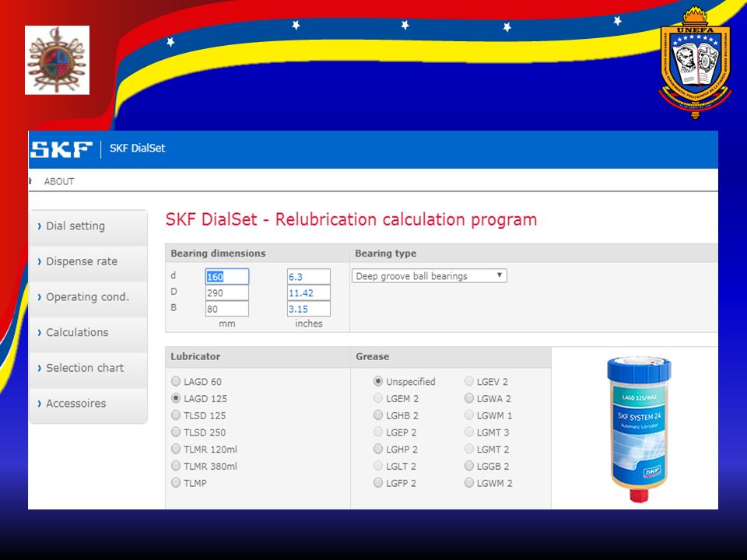
Task: Click the B inches field showing 3.15
Action: coord(309,309)
